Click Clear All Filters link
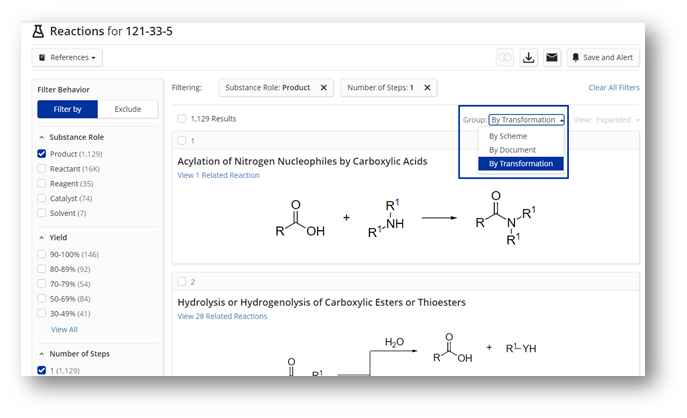687x418 pixels. pyautogui.click(x=614, y=88)
